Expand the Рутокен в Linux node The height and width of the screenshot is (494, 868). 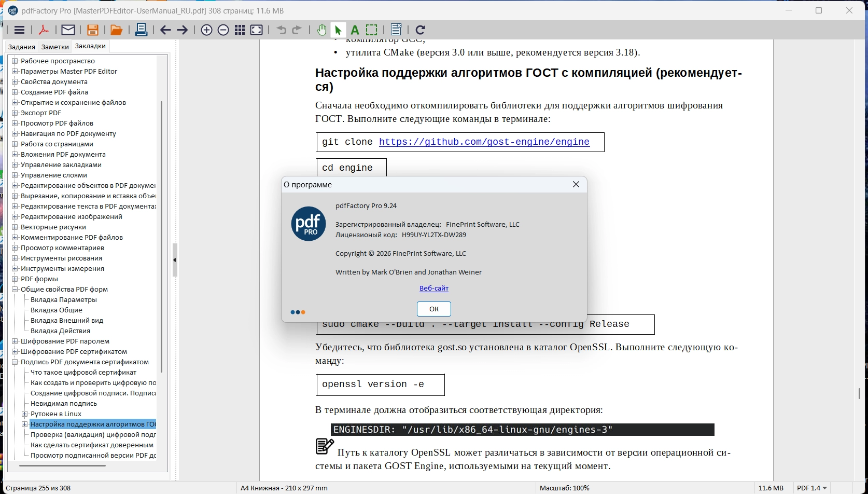[25, 414]
